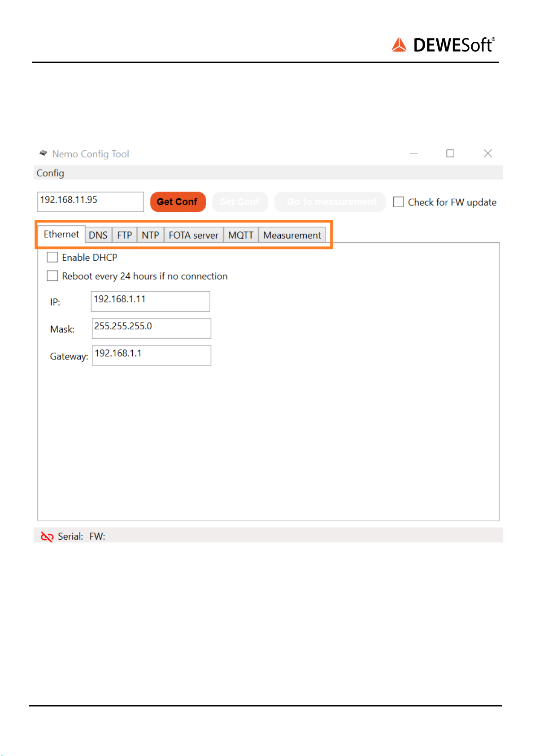Click the Mask: label
535x756 pixels.
(x=62, y=329)
